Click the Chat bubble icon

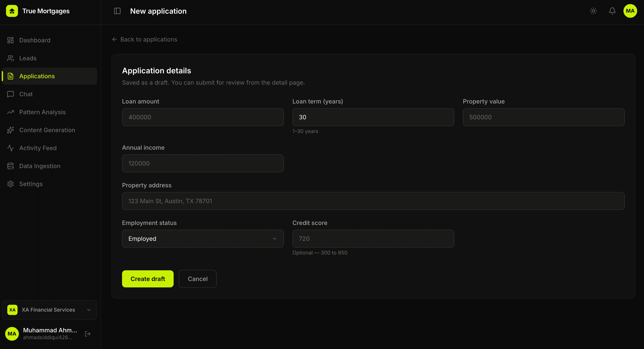pyautogui.click(x=10, y=94)
